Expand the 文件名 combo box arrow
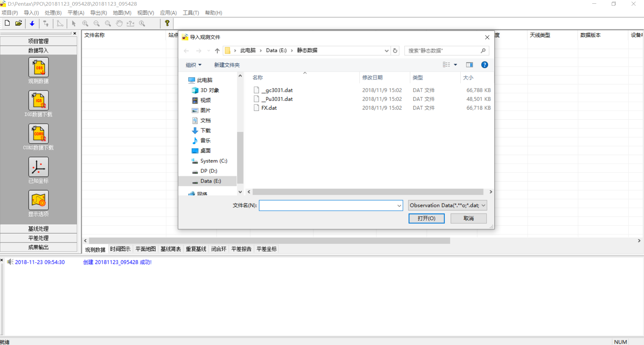Image resolution: width=644 pixels, height=345 pixels. click(399, 205)
